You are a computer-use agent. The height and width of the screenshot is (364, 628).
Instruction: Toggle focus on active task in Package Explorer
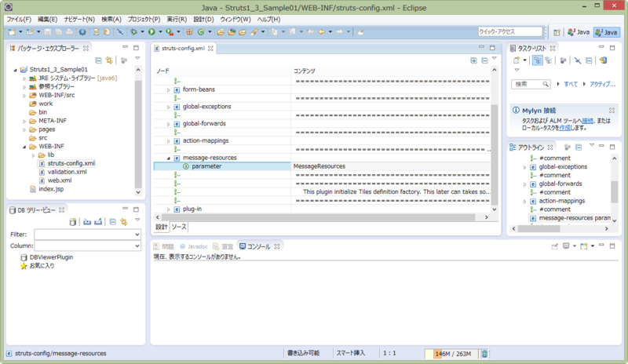(124, 60)
